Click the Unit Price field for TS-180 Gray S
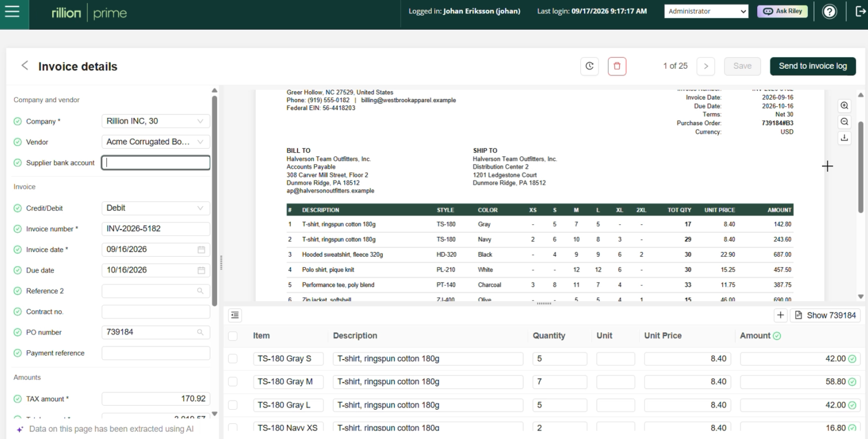Image resolution: width=868 pixels, height=439 pixels. (687, 359)
